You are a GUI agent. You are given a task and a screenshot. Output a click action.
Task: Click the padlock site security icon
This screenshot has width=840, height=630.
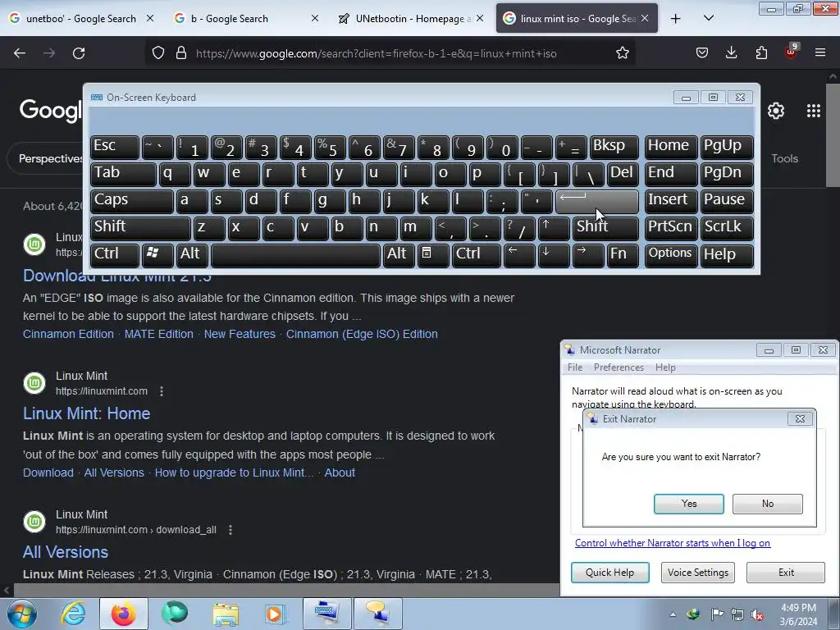(181, 53)
